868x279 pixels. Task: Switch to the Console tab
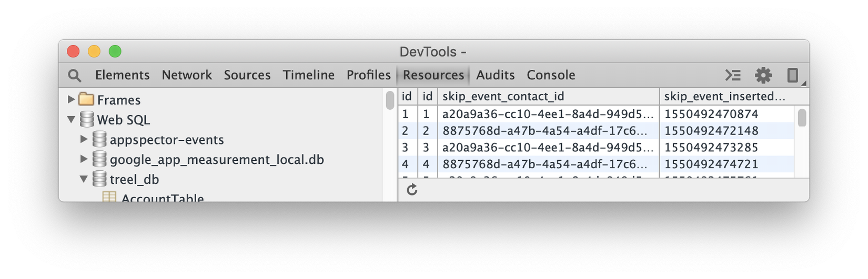coord(551,76)
